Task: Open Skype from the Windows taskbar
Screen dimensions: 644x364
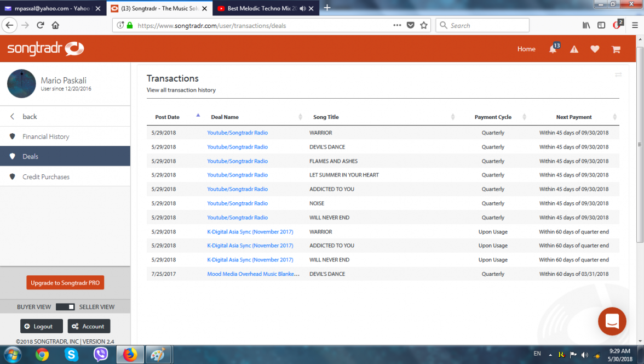Action: tap(71, 355)
